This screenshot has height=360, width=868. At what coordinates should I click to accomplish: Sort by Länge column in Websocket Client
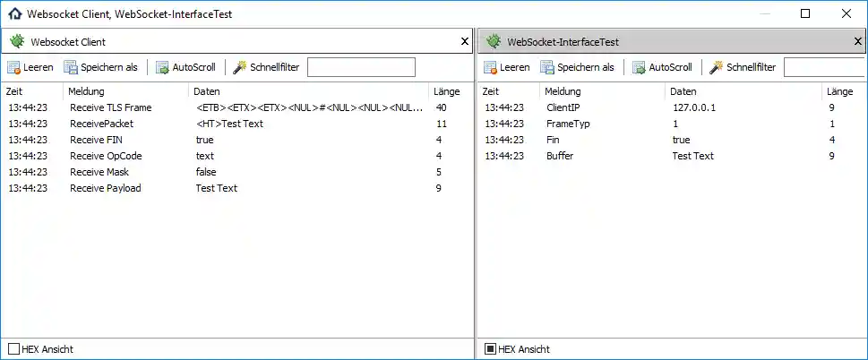pos(450,91)
